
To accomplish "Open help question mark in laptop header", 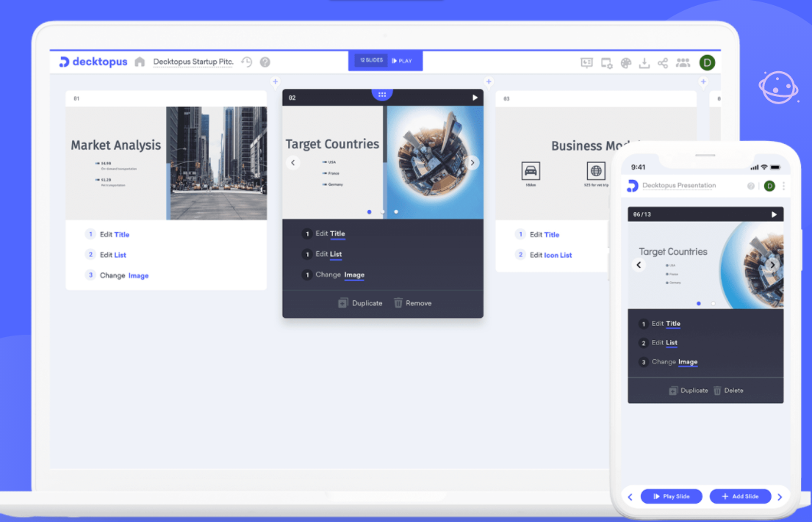I will [x=265, y=62].
